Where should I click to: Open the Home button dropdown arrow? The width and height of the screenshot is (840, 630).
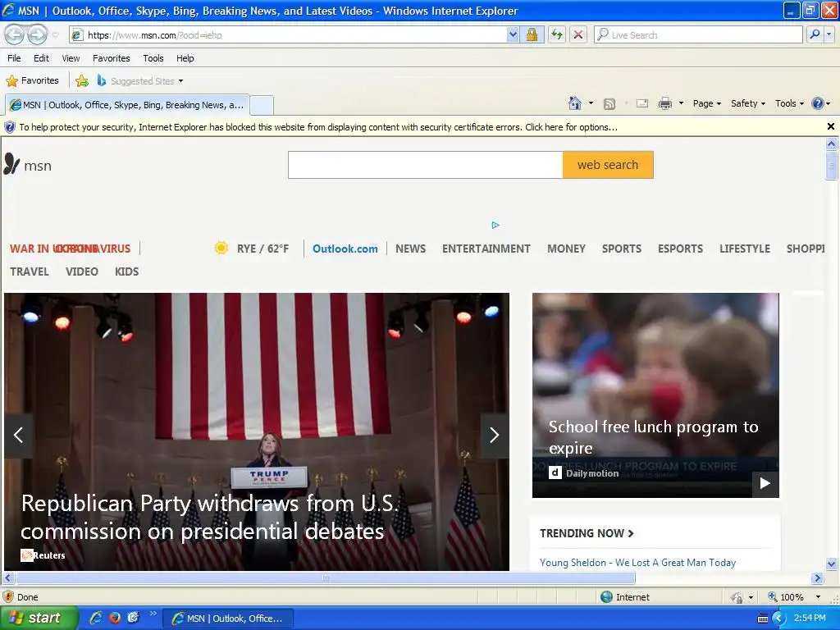click(x=591, y=103)
